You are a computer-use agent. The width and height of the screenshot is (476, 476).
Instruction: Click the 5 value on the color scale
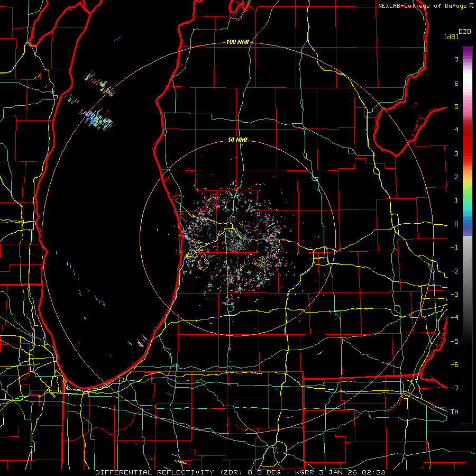coord(456,106)
